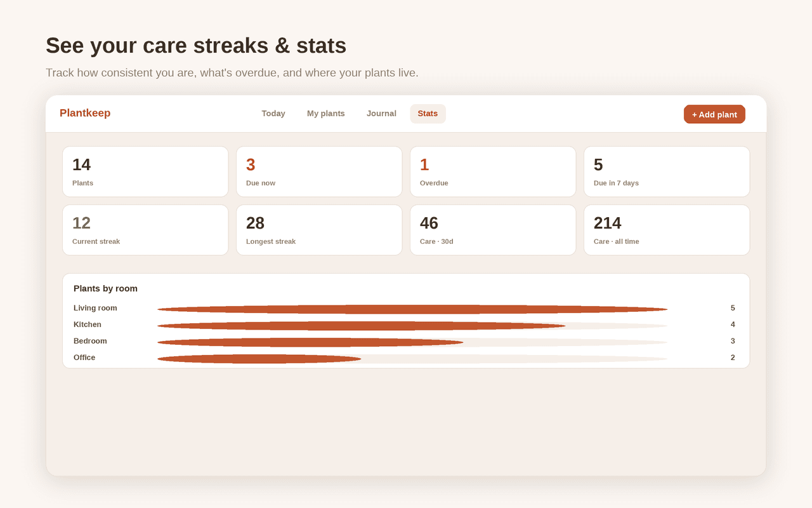Click the Care · all time card
812x508 pixels.
(x=667, y=230)
